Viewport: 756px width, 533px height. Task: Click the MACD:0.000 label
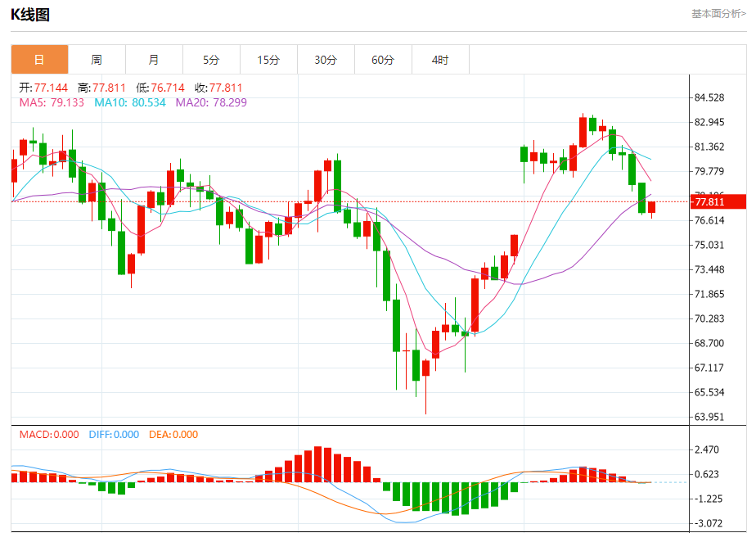point(49,434)
